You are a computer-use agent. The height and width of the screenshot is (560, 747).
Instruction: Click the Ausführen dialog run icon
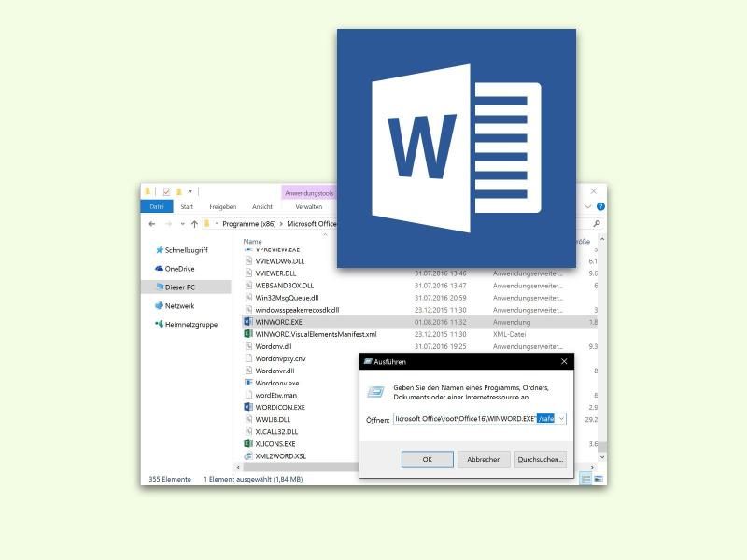[x=376, y=392]
